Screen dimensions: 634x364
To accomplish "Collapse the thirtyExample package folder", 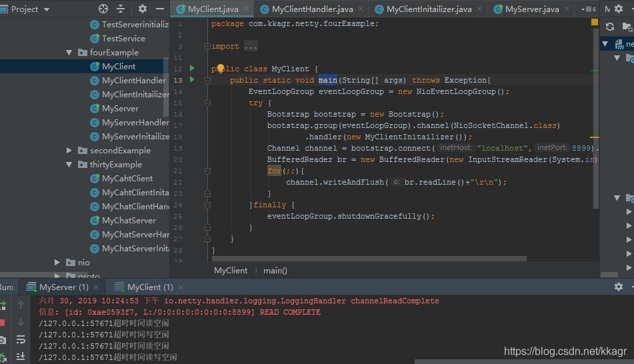I will [x=69, y=165].
